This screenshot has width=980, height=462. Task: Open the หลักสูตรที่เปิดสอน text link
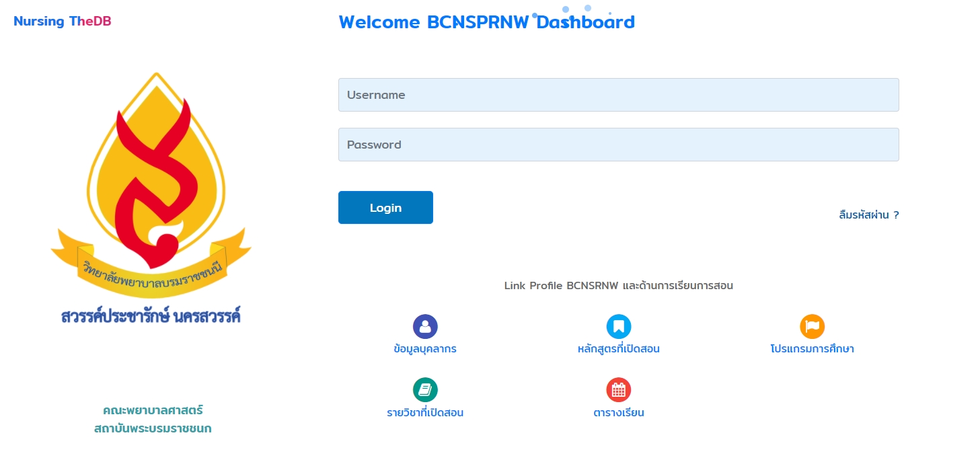point(619,349)
